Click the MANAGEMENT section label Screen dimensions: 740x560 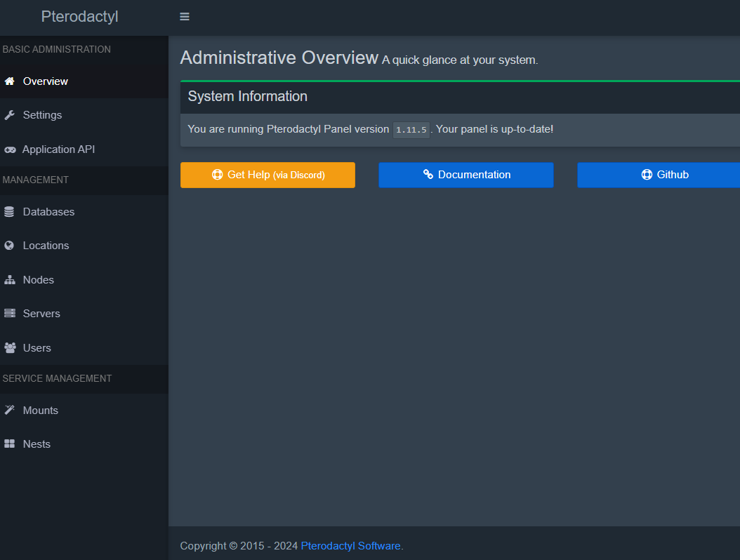(x=35, y=180)
